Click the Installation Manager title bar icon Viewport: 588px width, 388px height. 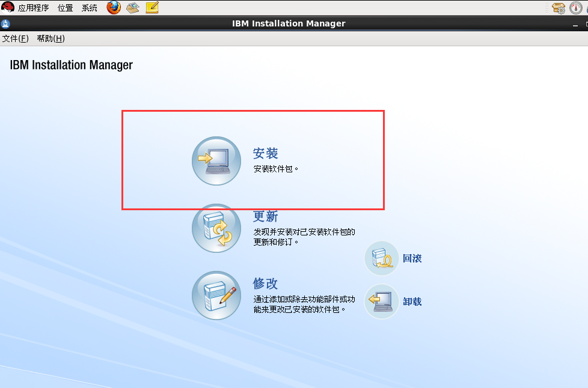tap(5, 24)
